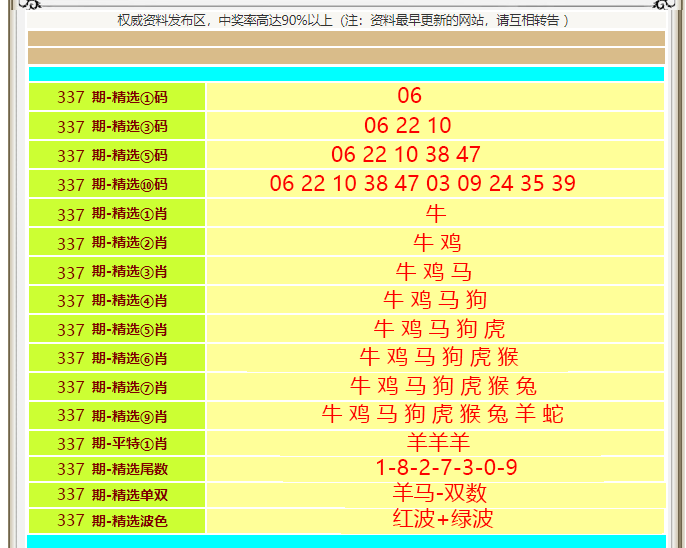Click the cyan bar above the table
This screenshot has height=548, width=686.
click(x=346, y=74)
